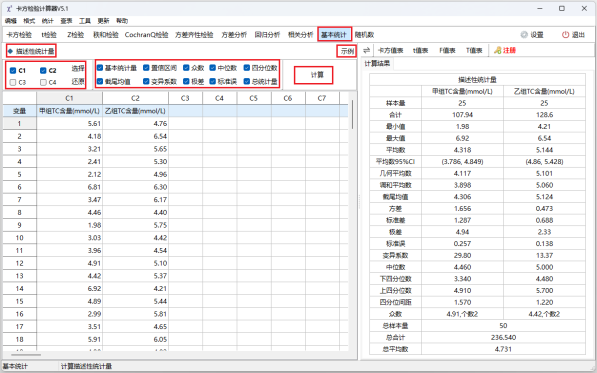Toggle the C1 column checkbox
Viewport: 597px width, 373px height.
pyautogui.click(x=13, y=70)
